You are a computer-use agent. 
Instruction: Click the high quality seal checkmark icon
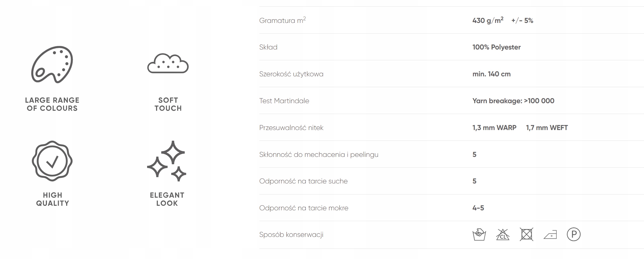(52, 161)
